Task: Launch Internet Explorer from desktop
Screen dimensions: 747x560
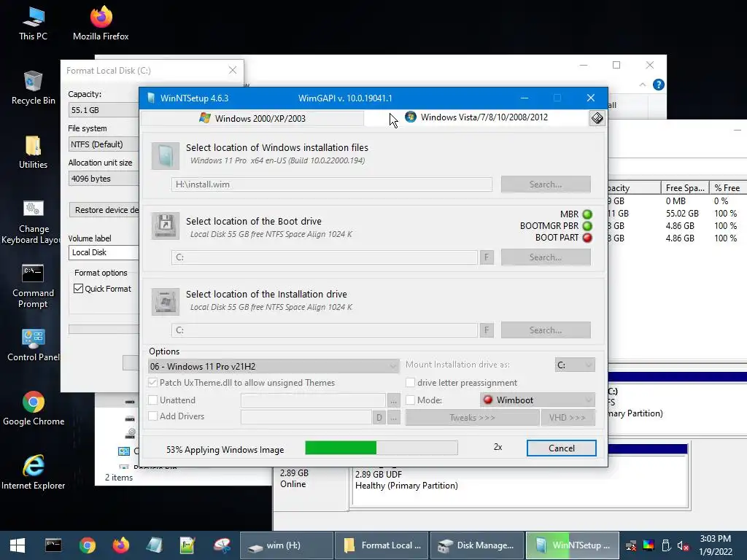Action: point(33,472)
